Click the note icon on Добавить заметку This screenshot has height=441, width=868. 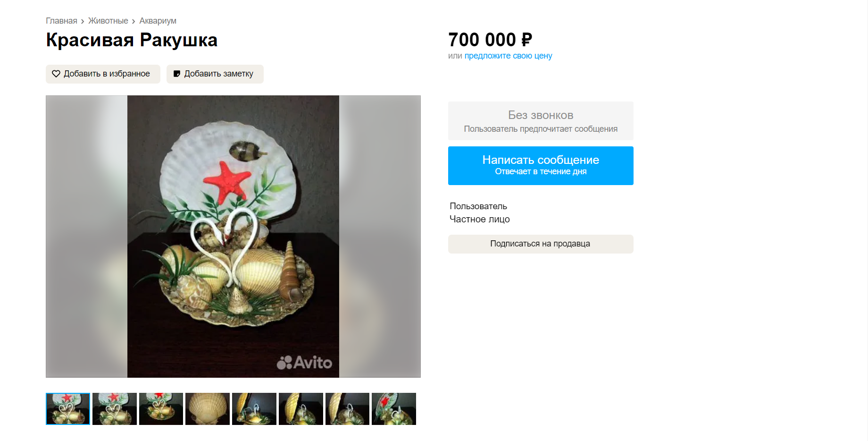[x=177, y=74]
